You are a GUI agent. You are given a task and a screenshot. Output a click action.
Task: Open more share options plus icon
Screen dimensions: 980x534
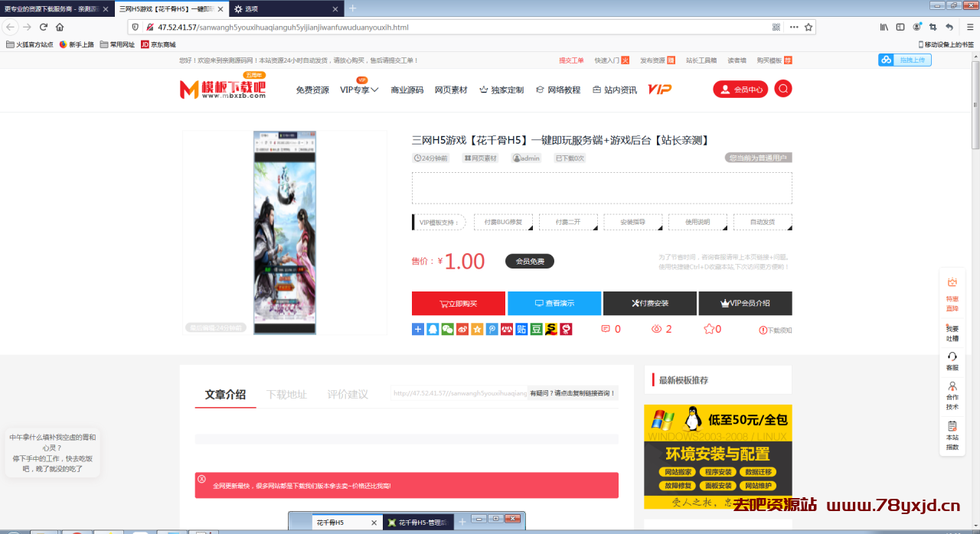pos(418,329)
